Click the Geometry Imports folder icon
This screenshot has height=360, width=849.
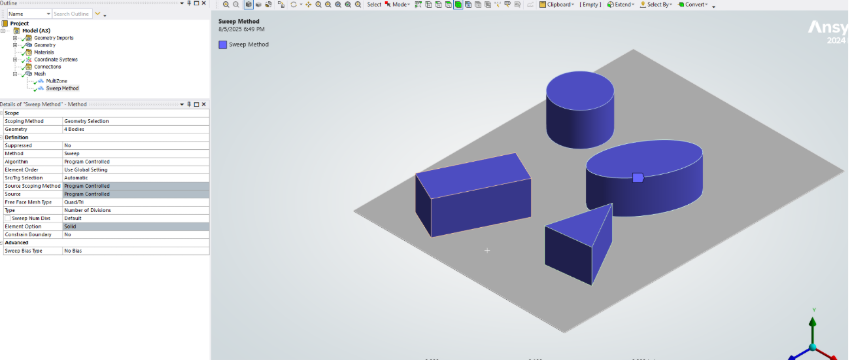tap(29, 38)
